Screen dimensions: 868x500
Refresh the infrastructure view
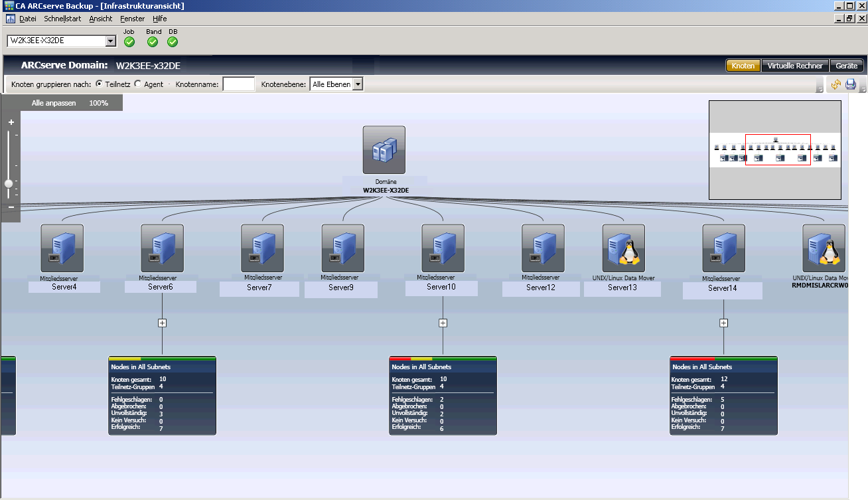pos(835,84)
